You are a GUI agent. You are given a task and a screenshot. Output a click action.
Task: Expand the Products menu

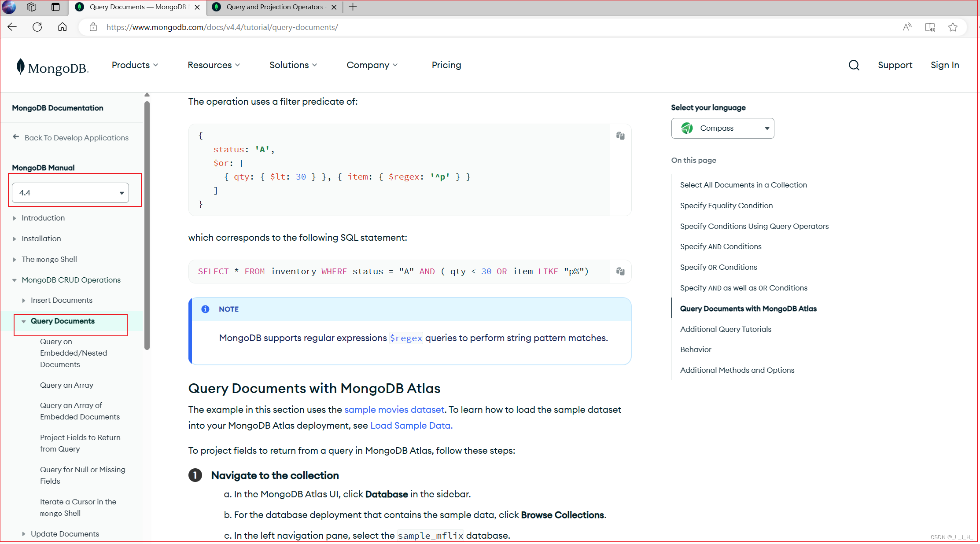tap(135, 65)
